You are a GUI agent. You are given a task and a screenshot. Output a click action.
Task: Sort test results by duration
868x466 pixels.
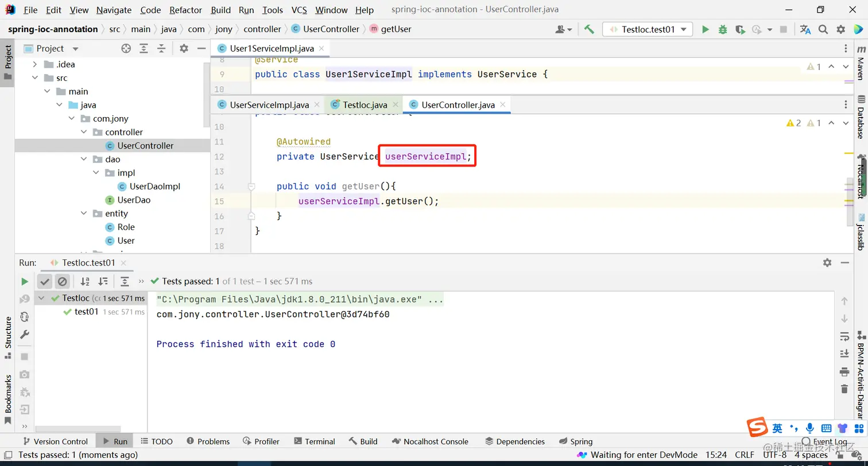[x=103, y=281]
